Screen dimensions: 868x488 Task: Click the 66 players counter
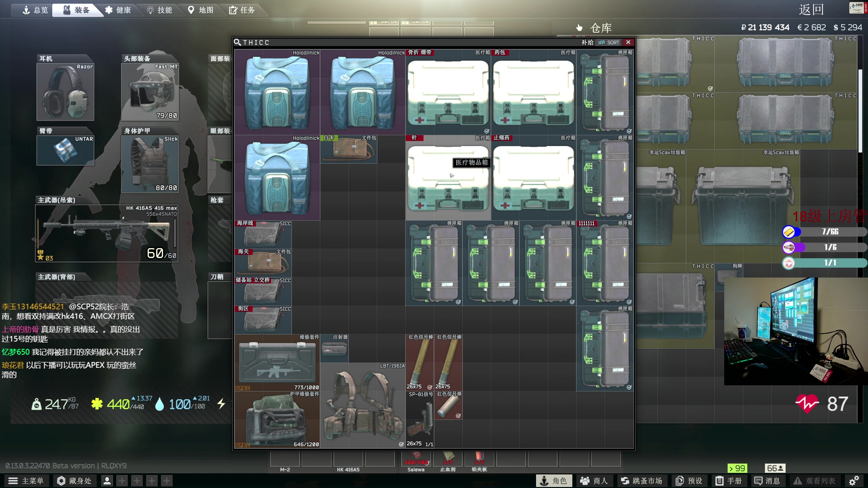click(x=775, y=468)
